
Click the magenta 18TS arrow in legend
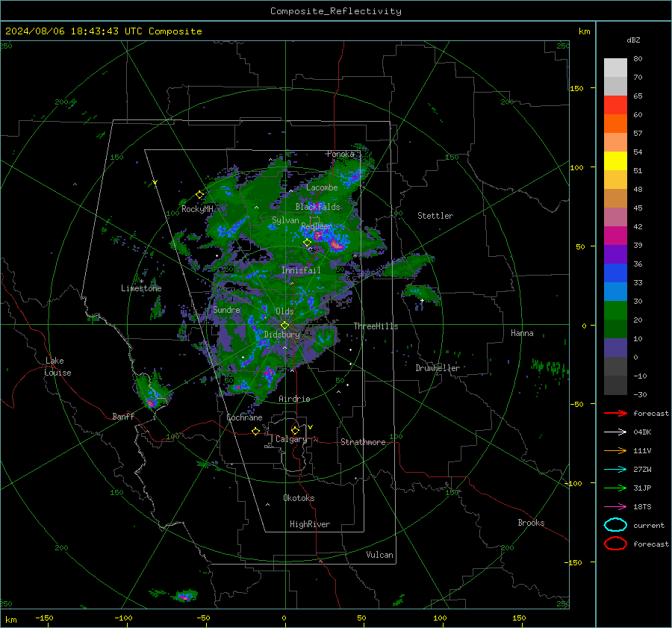[x=615, y=507]
